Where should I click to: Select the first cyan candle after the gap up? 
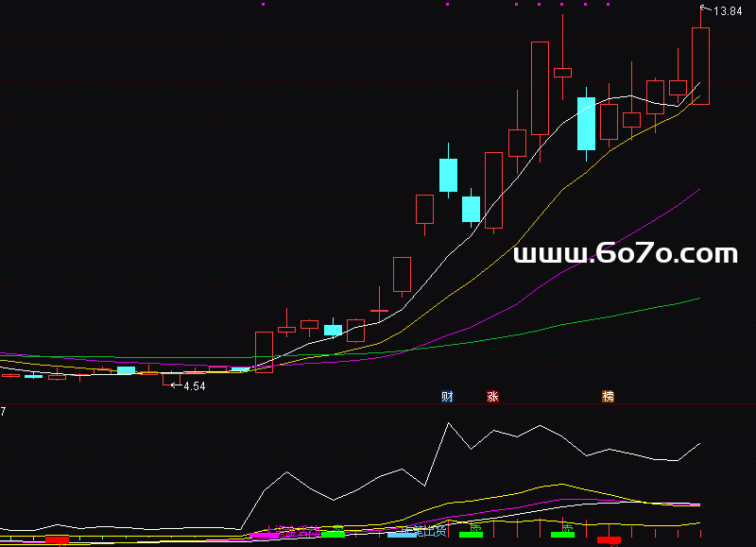coord(448,175)
